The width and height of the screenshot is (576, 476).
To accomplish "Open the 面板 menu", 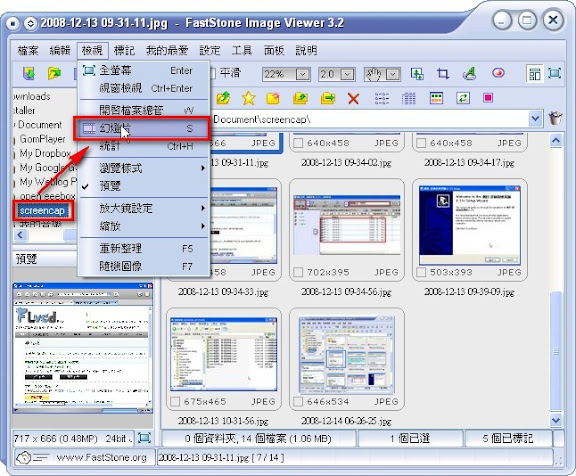I will (274, 50).
